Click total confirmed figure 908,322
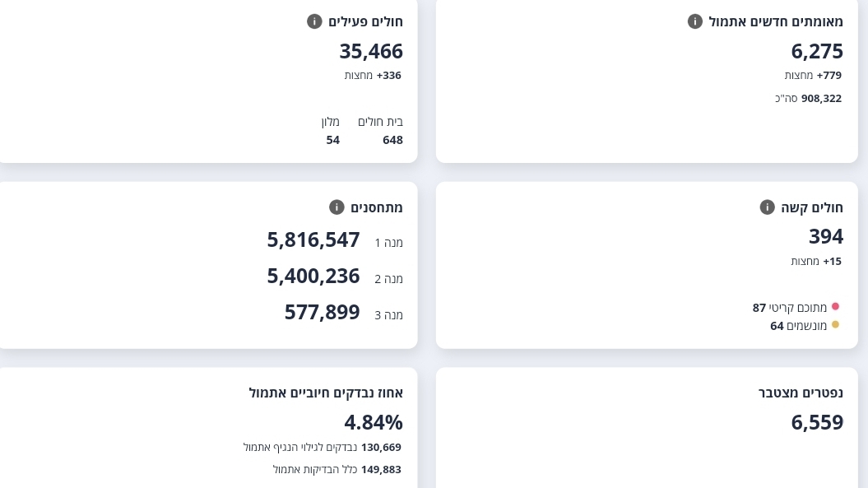 tap(821, 99)
